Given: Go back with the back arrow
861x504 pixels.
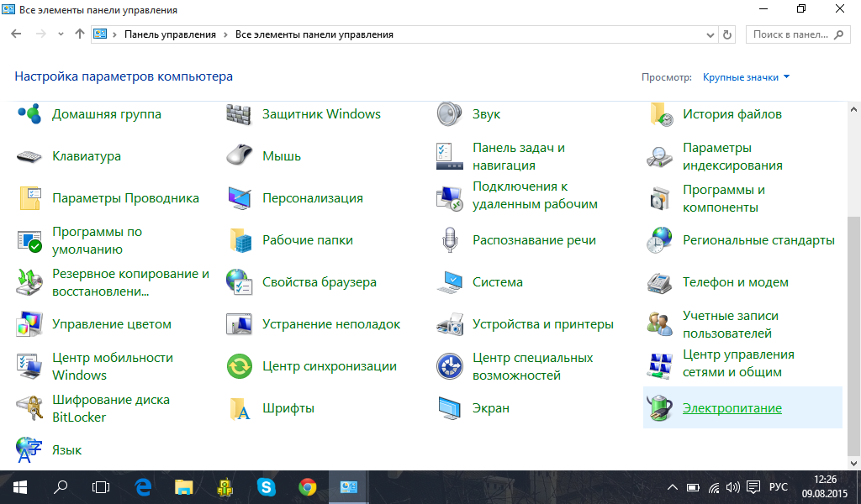Looking at the screenshot, I should 17,34.
